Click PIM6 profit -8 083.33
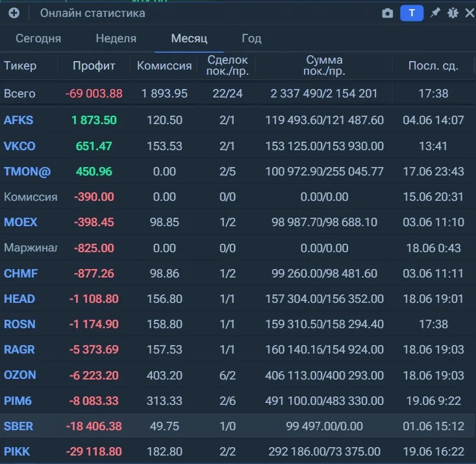This screenshot has height=464, width=476. [x=94, y=401]
